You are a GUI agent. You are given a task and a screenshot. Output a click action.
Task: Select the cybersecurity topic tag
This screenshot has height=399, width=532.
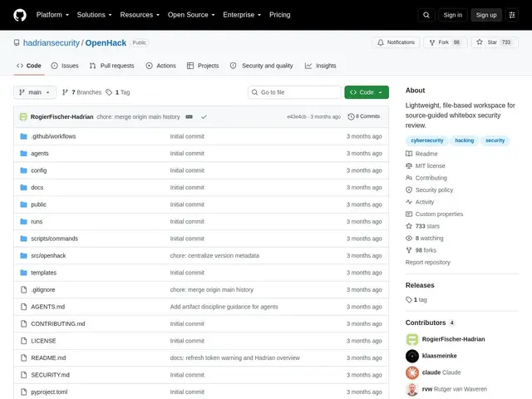point(426,140)
